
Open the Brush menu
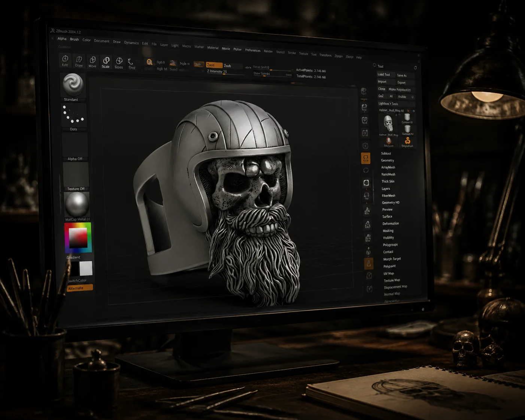(x=75, y=39)
